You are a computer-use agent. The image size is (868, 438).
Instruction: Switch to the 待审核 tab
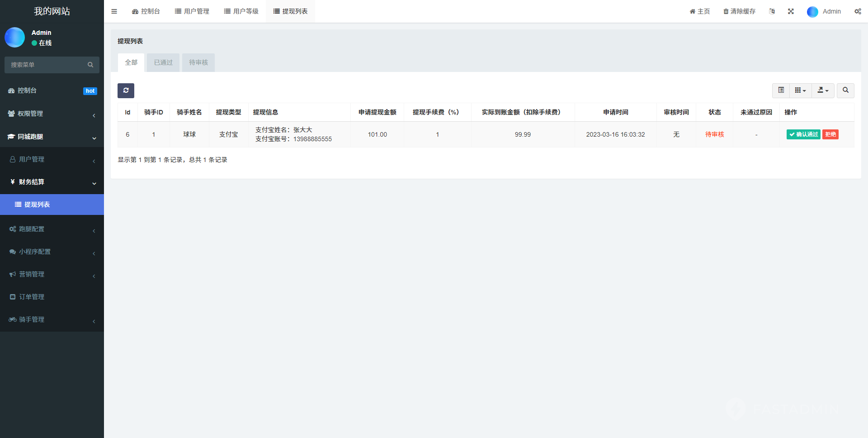pos(198,62)
